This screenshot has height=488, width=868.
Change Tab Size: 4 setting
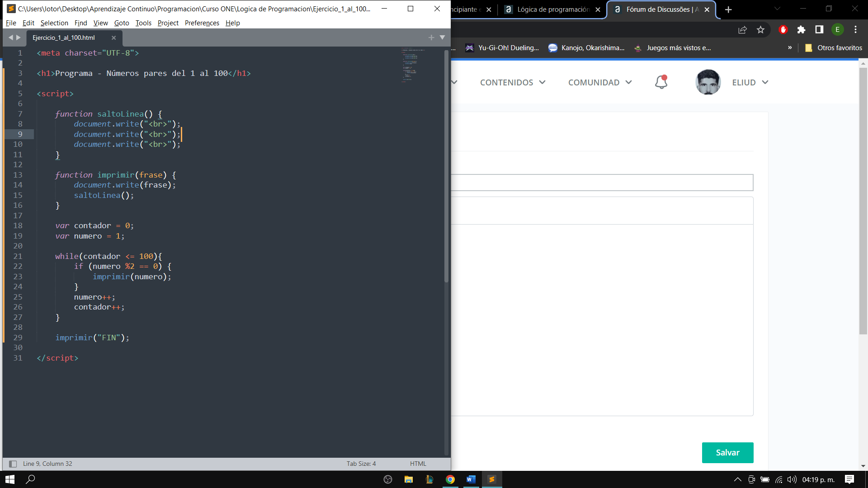point(361,464)
